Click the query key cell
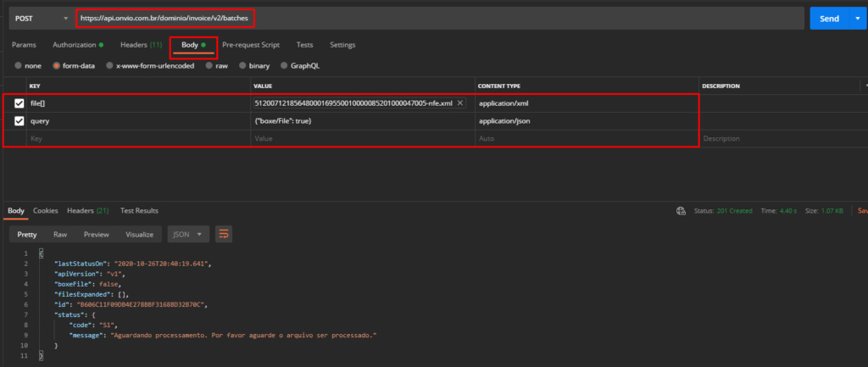868x367 pixels. coord(138,120)
